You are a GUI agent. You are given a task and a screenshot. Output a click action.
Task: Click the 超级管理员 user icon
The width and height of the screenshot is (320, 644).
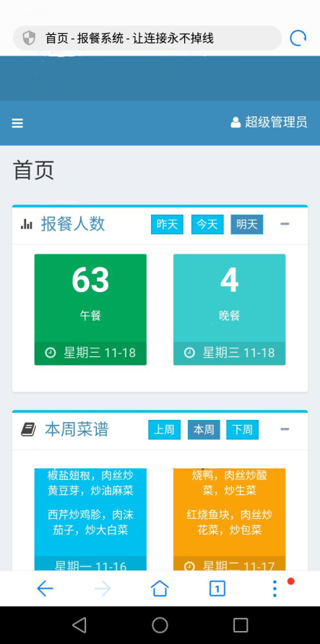235,122
